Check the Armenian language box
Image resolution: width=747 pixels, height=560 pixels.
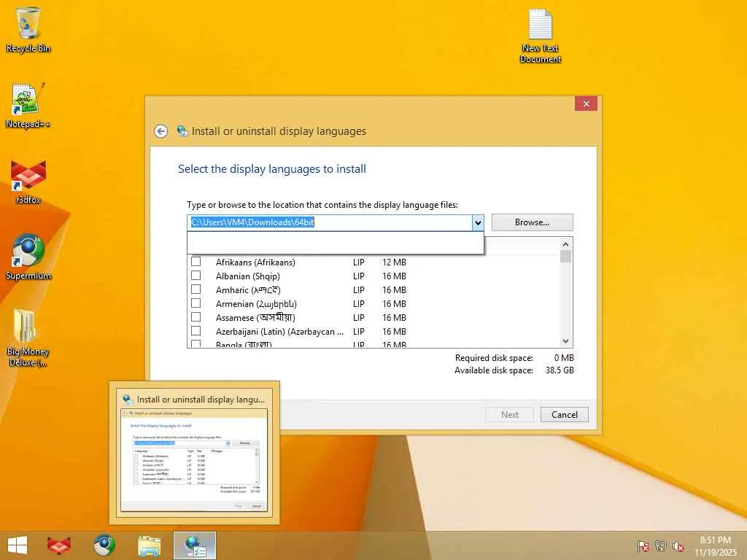pos(196,303)
